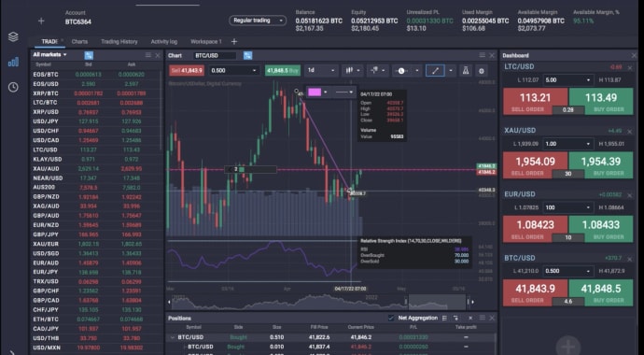Click LTC/USD 113.21 Sell Order button
Image resolution: width=644 pixels, height=355 pixels.
(535, 102)
